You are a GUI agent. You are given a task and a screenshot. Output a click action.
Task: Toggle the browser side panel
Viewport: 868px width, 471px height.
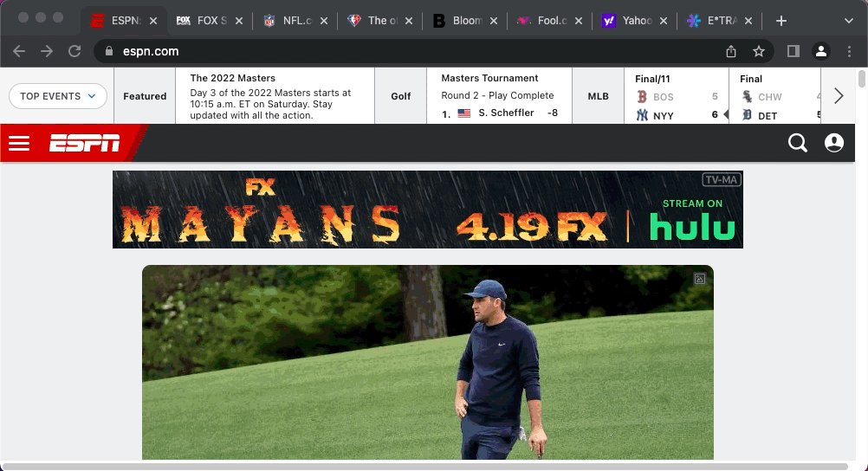coord(794,51)
